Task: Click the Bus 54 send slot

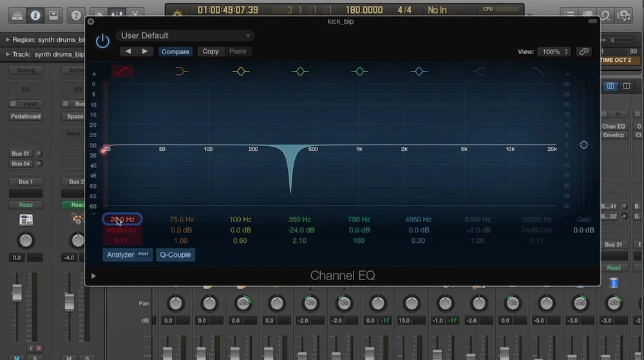Action: click(x=21, y=164)
